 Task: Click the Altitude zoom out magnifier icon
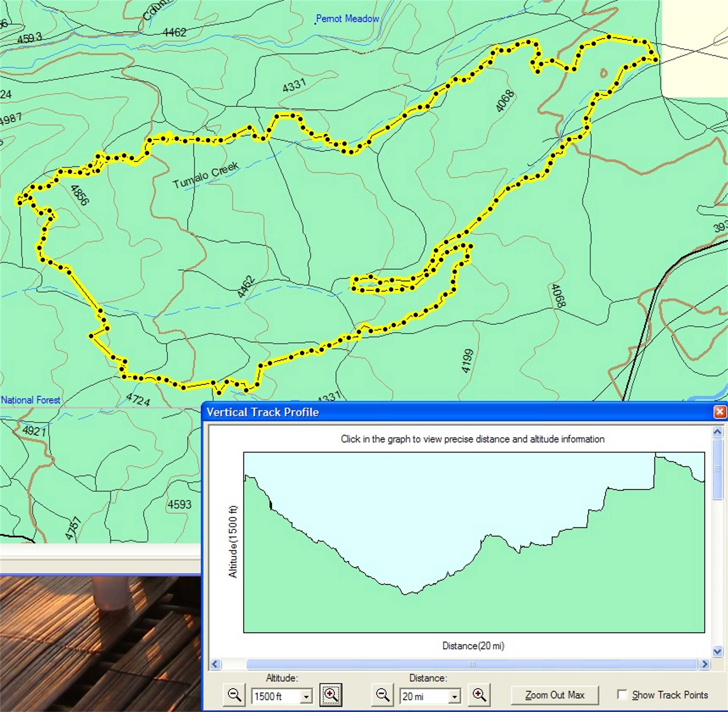[x=234, y=695]
